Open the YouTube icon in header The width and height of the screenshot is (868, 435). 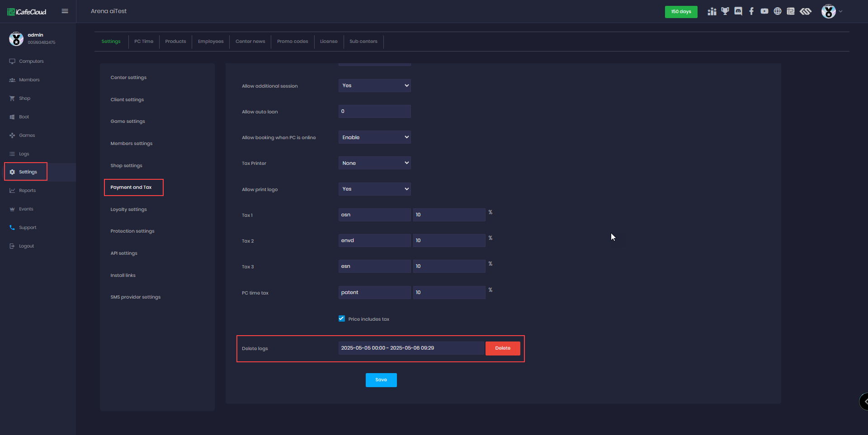[764, 11]
